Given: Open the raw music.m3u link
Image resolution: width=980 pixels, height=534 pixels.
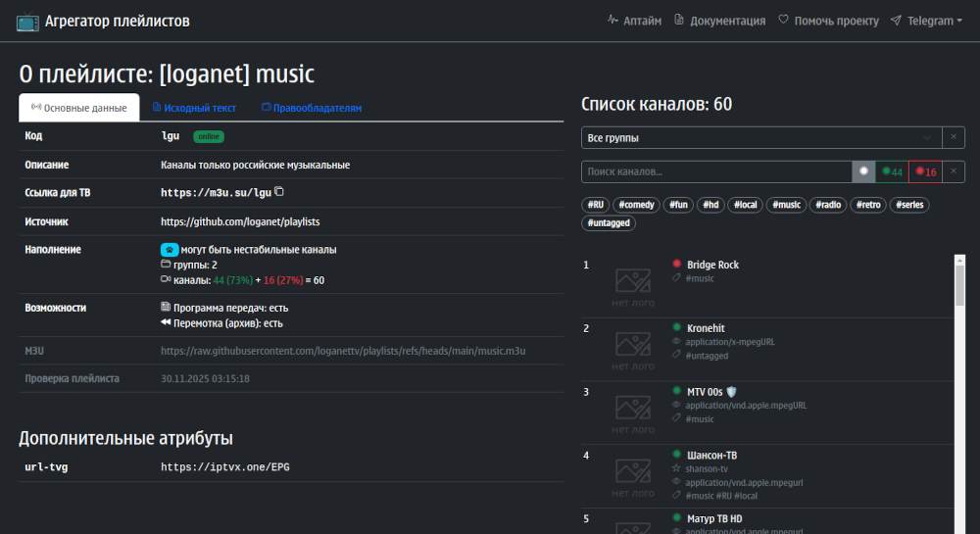Looking at the screenshot, I should pos(343,351).
